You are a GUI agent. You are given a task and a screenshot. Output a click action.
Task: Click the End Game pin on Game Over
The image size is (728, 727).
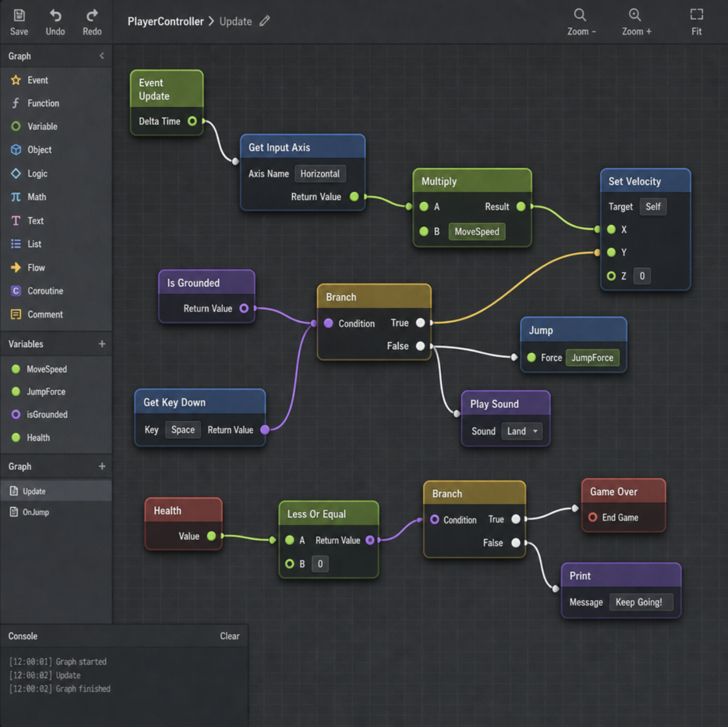[593, 517]
